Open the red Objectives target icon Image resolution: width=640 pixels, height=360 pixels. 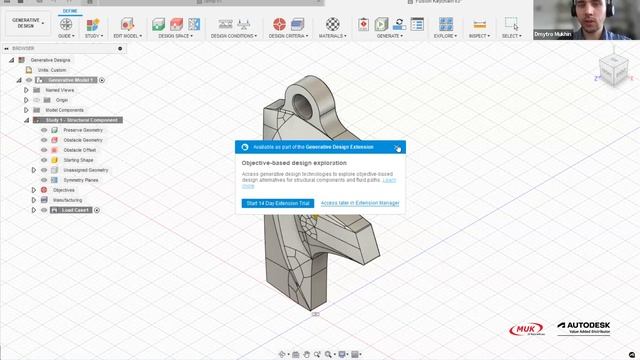(x=279, y=24)
